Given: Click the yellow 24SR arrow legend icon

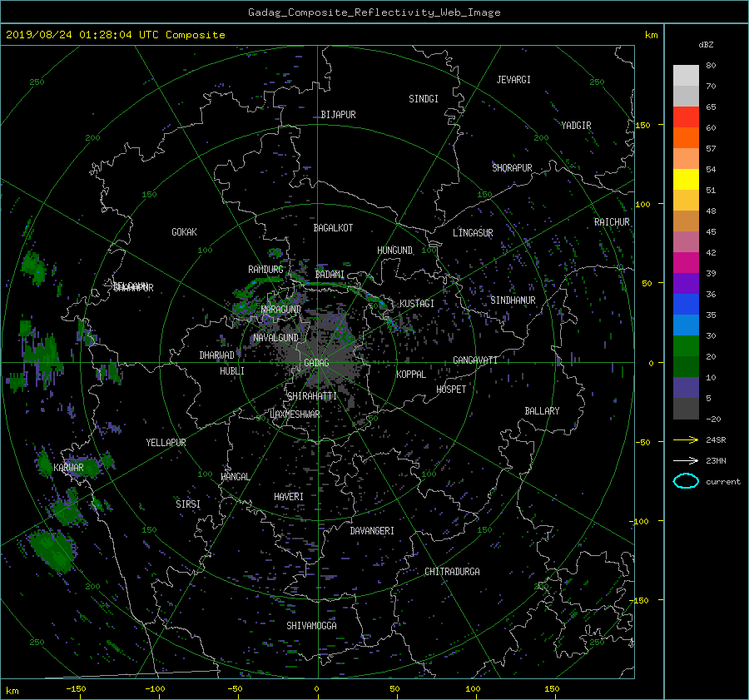Looking at the screenshot, I should tap(686, 439).
